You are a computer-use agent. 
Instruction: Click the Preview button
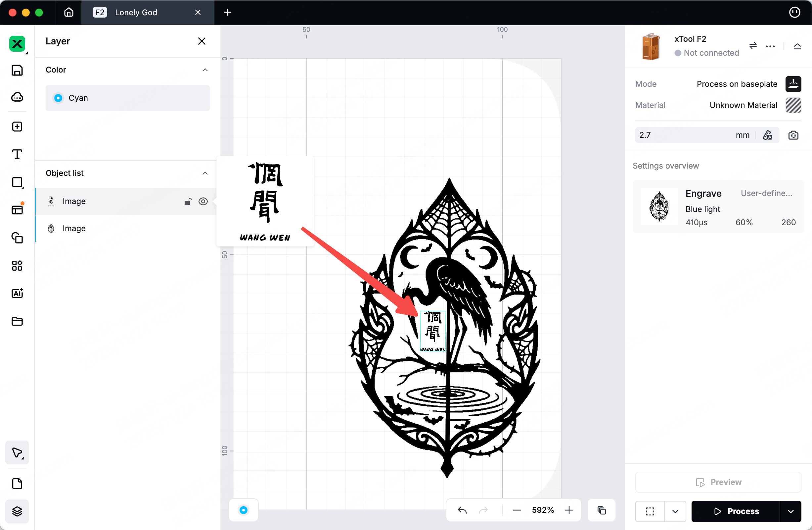tap(718, 482)
